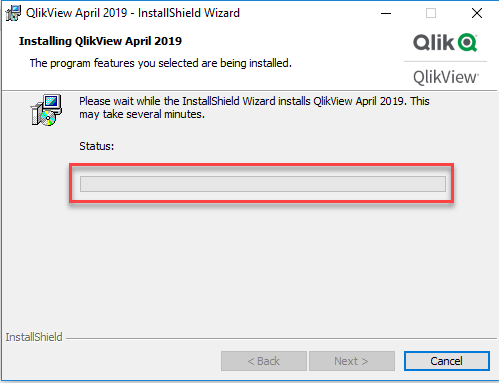Click the green Q magnifier symbol
Screen dimensions: 499x383
tap(467, 42)
